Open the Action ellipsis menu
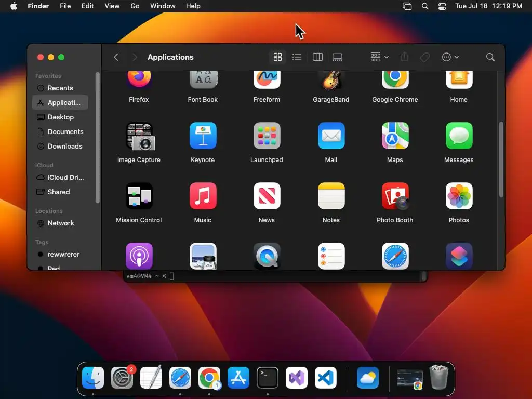Screen dimensions: 532x399 450,57
